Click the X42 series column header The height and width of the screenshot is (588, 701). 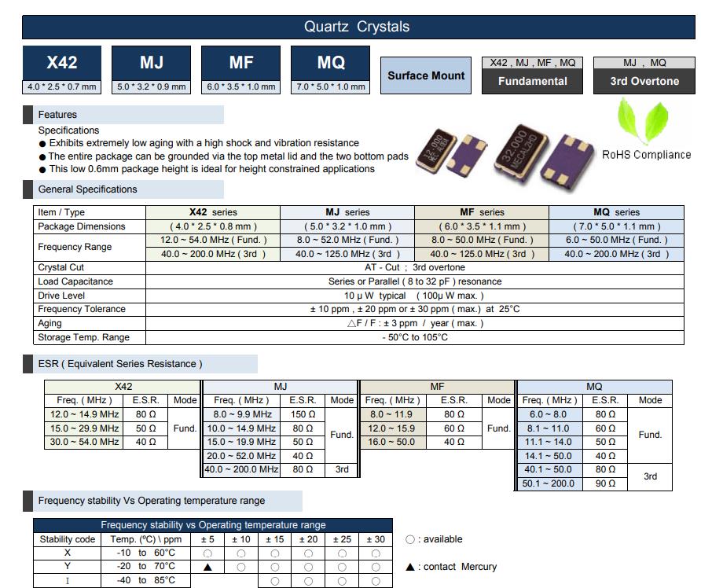point(213,212)
